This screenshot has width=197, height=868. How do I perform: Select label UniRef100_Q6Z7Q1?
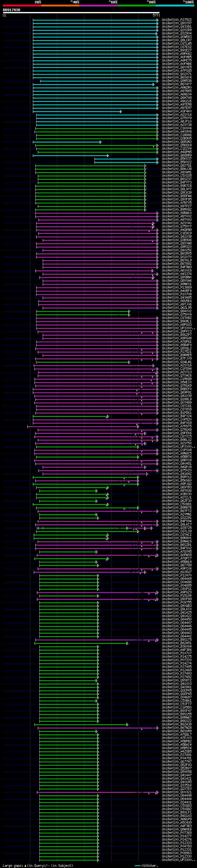pyautogui.click(x=177, y=165)
